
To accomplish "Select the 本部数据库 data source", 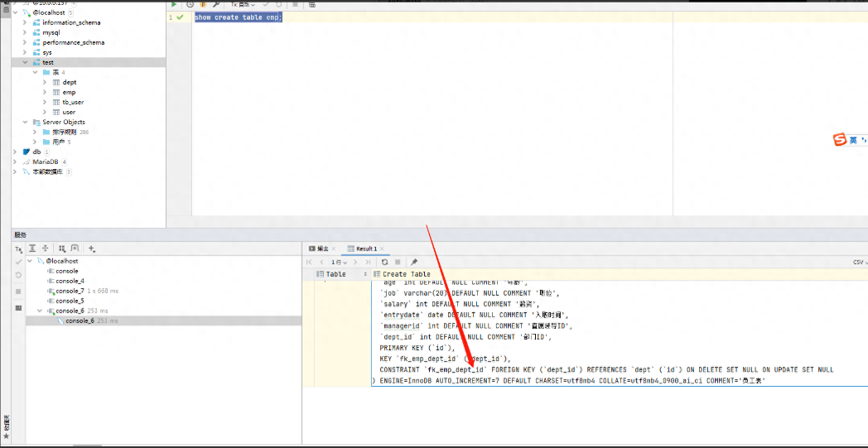I will [47, 171].
